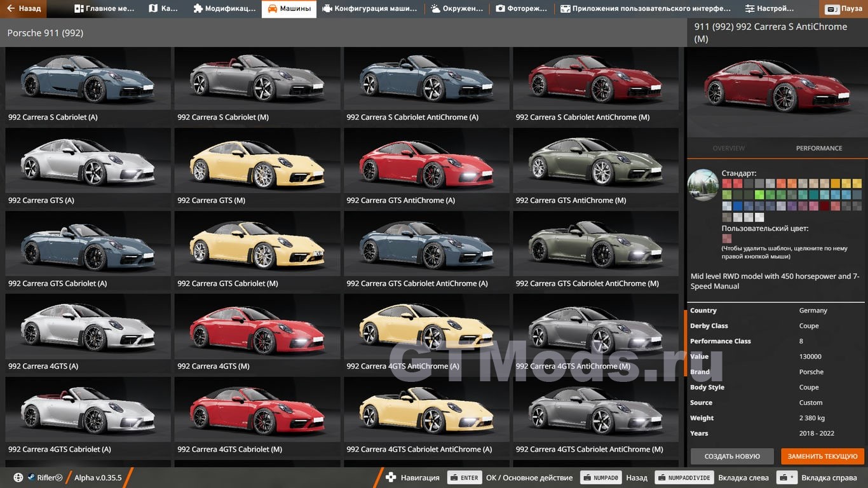Pick 992 Carrera GTS Cabriolet AntiChrome (A)
The height and width of the screenshot is (488, 868).
[426, 251]
